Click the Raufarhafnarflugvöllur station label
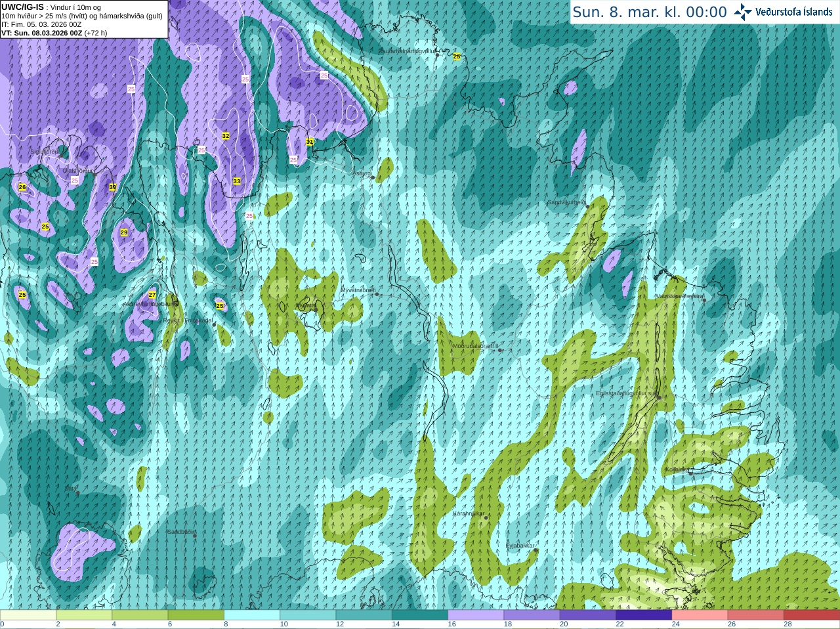Image resolution: width=840 pixels, height=629 pixels. (x=407, y=51)
